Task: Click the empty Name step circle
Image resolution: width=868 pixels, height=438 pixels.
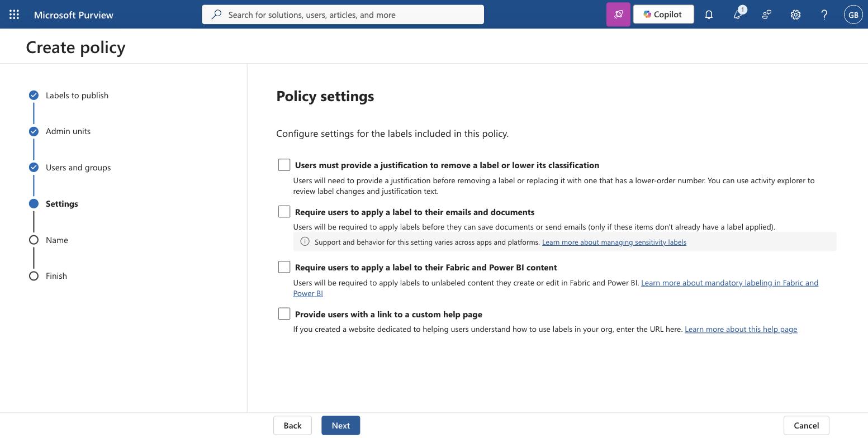Action: coord(34,240)
